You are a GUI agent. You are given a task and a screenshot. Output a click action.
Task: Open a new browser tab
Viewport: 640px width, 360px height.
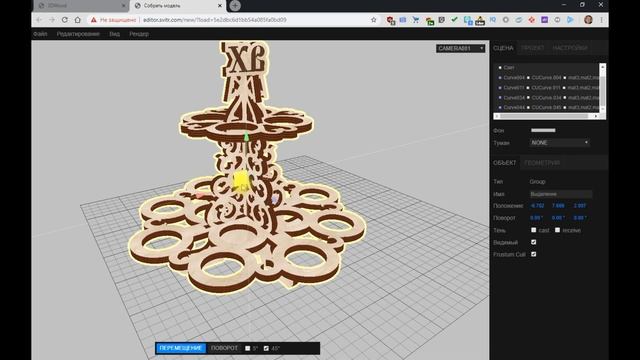click(235, 6)
